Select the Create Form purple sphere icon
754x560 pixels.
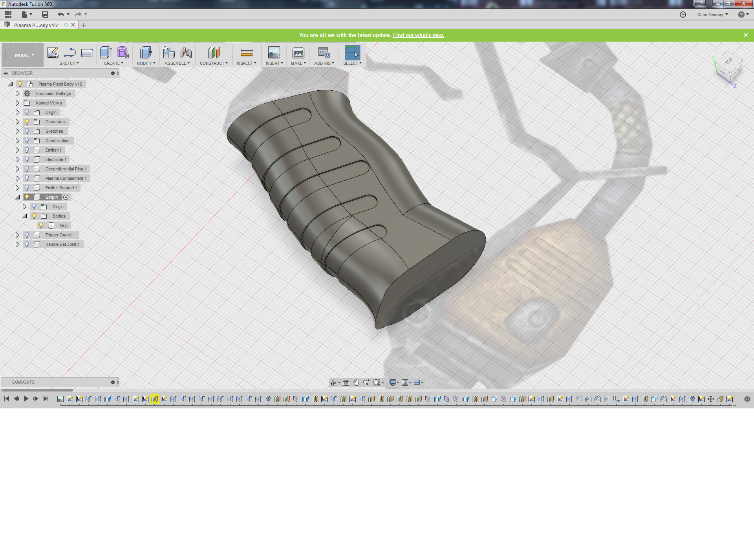122,52
